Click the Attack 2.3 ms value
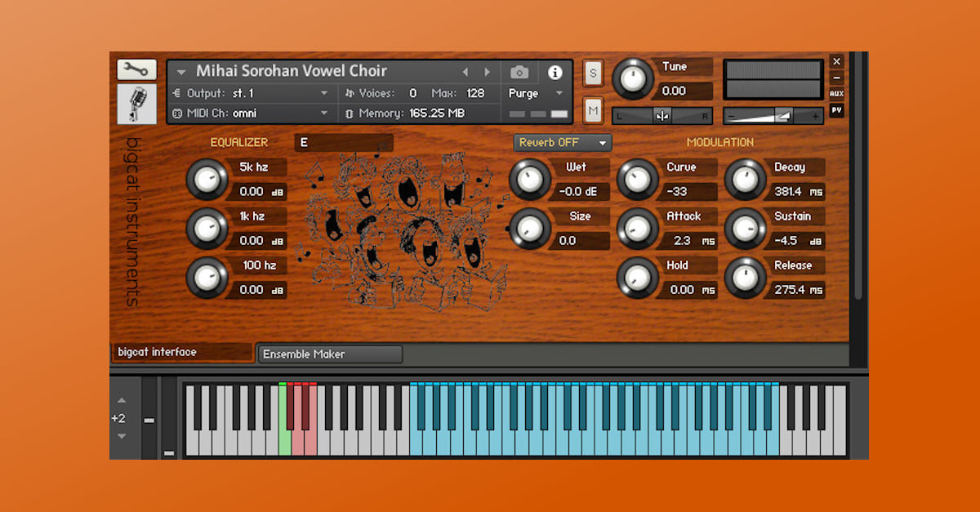980x512 pixels. (689, 241)
